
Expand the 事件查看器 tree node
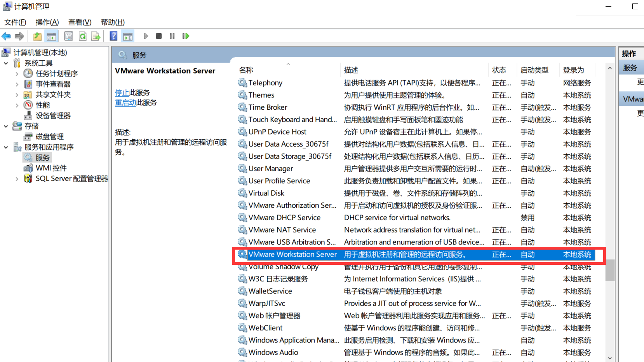pyautogui.click(x=17, y=84)
